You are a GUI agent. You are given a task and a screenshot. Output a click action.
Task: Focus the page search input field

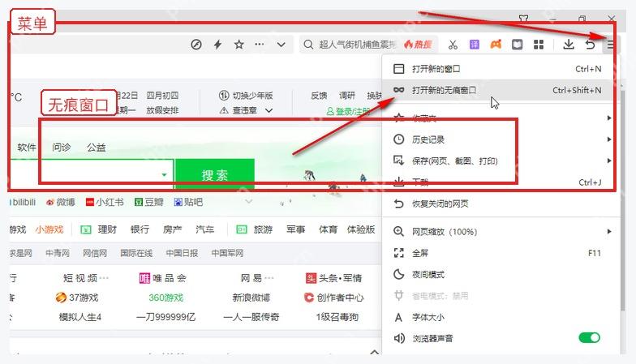[x=91, y=174]
